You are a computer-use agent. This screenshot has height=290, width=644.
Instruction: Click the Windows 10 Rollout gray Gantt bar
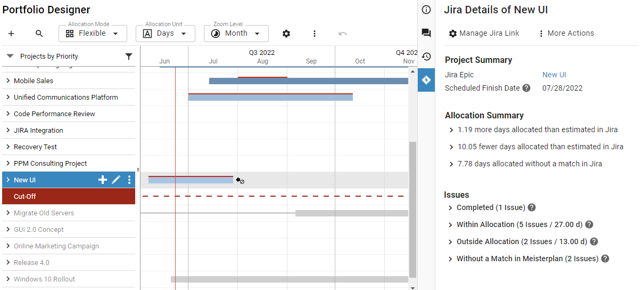click(290, 279)
